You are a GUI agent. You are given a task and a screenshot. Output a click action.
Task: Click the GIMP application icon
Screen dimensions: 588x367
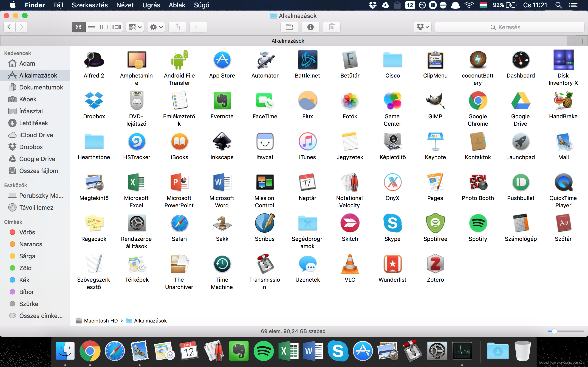(x=435, y=101)
